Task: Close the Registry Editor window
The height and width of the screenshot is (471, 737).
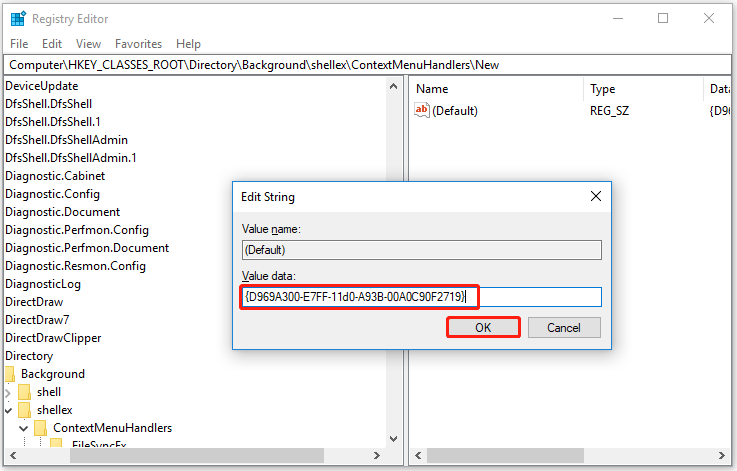Action: click(709, 18)
